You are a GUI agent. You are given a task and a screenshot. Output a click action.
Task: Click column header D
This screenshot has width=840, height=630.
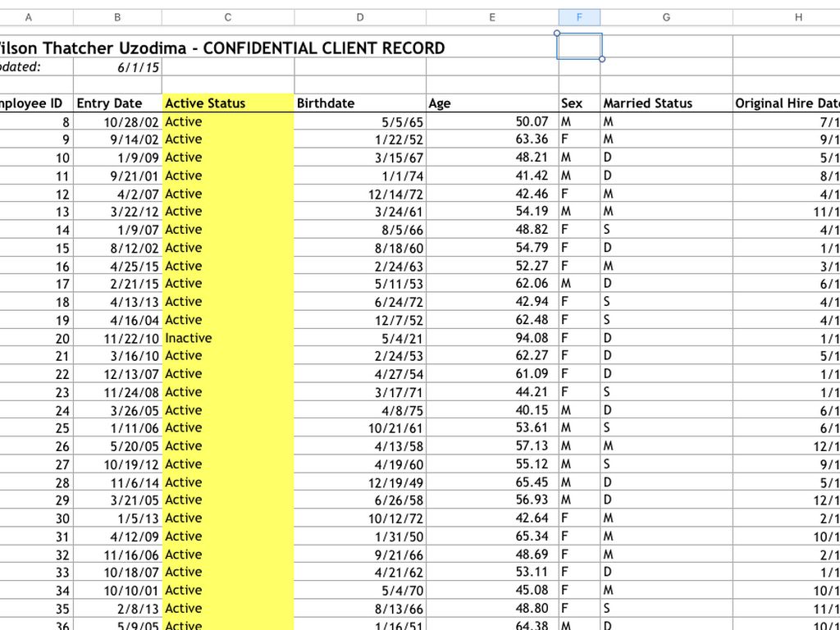coord(360,17)
